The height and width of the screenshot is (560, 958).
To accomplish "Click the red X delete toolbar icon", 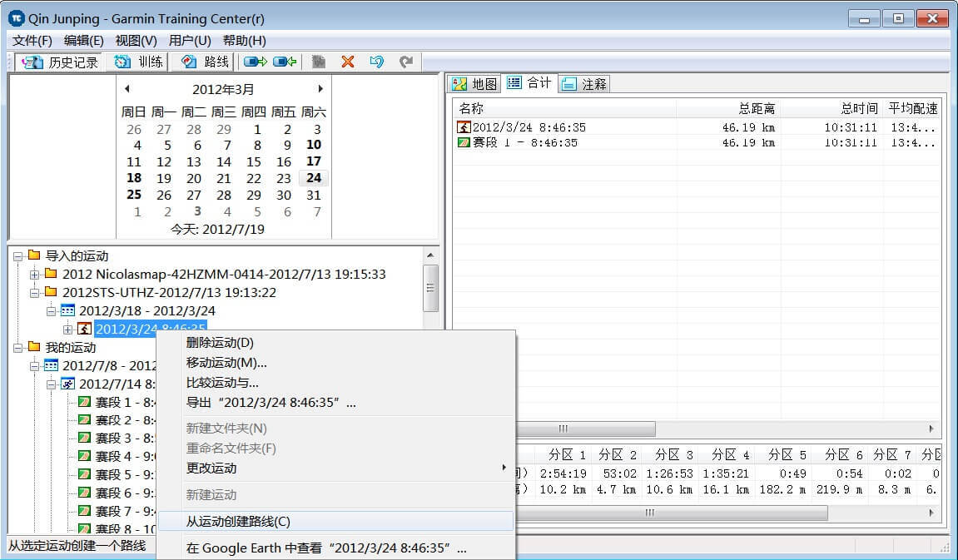I will [x=348, y=62].
